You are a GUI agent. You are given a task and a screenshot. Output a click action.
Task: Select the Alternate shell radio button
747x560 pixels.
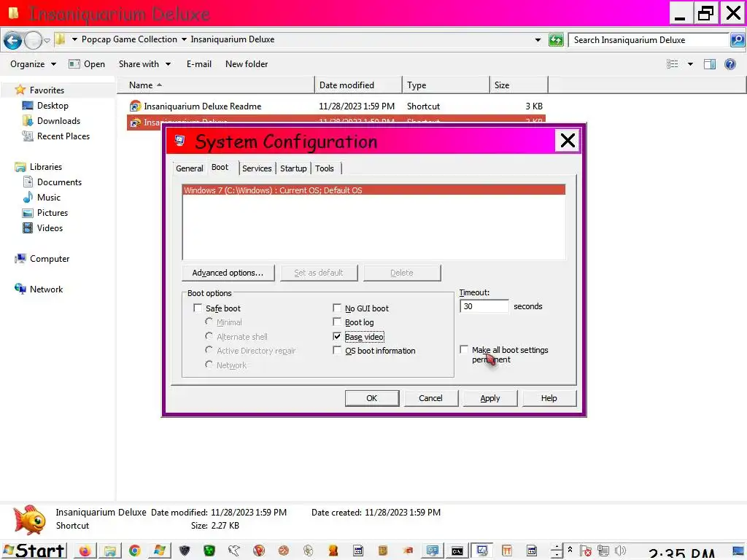tap(209, 335)
